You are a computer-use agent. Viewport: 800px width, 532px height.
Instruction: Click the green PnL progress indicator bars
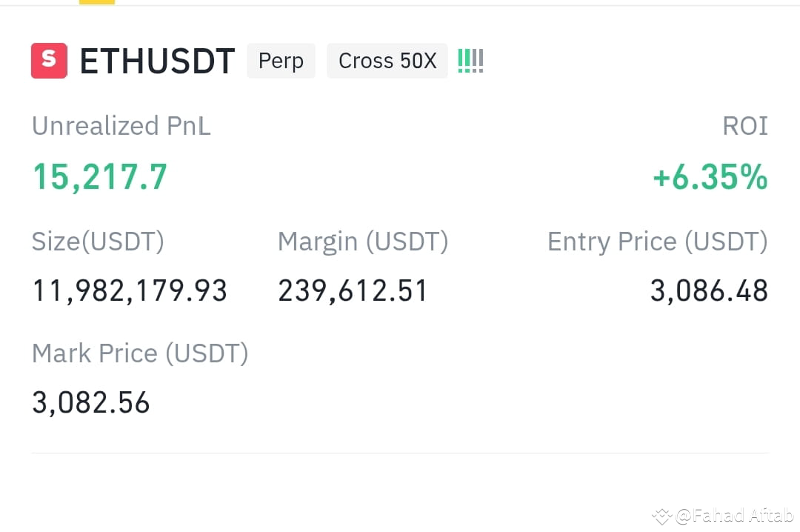470,61
